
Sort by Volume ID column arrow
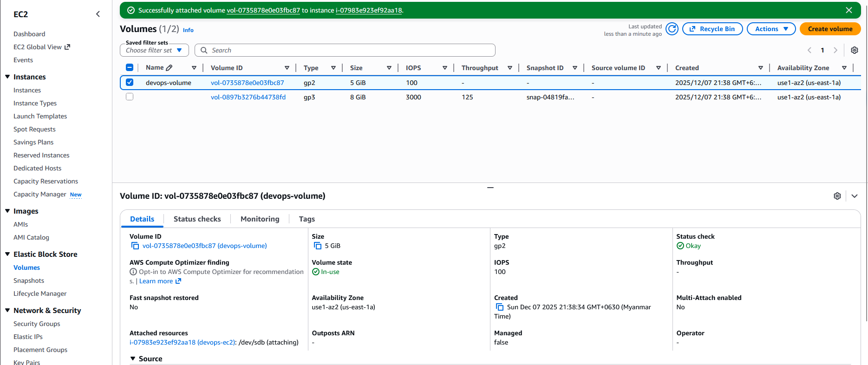(287, 68)
